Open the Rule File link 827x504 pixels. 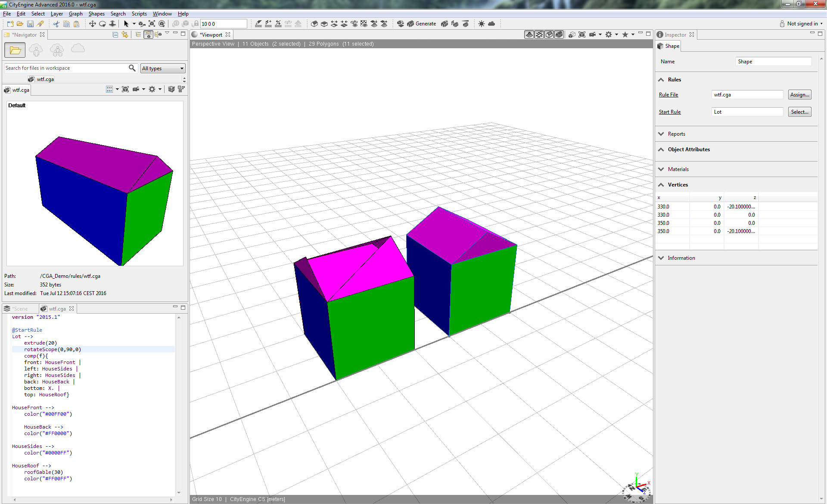668,95
